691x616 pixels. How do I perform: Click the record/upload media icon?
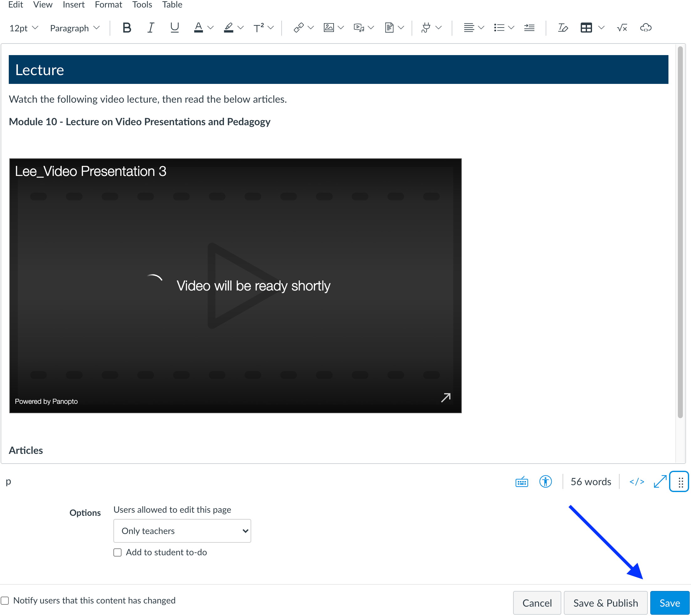point(359,28)
